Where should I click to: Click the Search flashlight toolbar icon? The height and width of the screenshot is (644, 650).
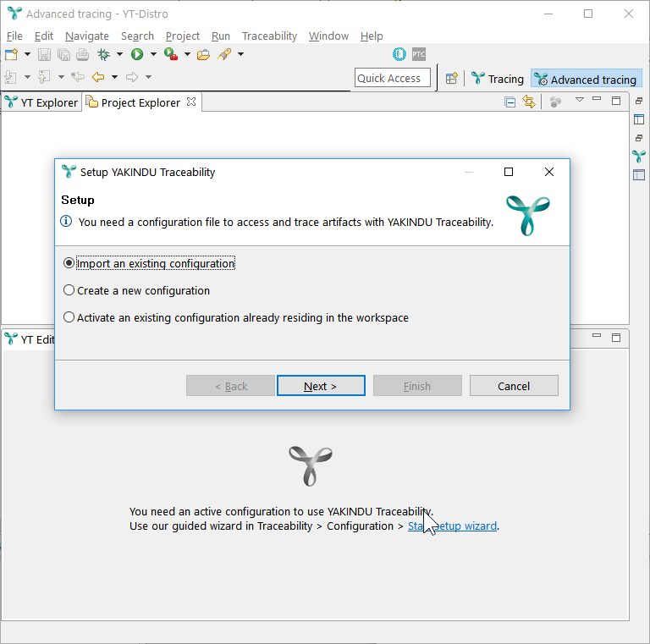pyautogui.click(x=224, y=54)
